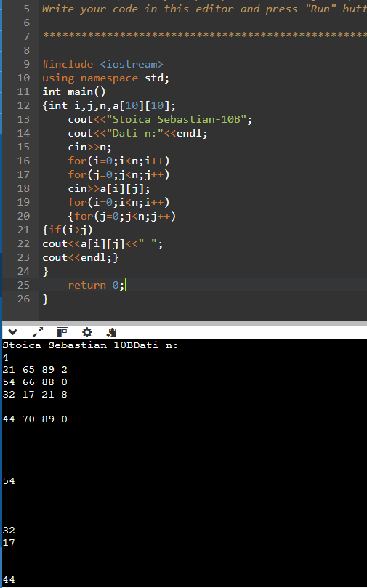
Task: Click the cout "Dati n:" line
Action: point(137,133)
